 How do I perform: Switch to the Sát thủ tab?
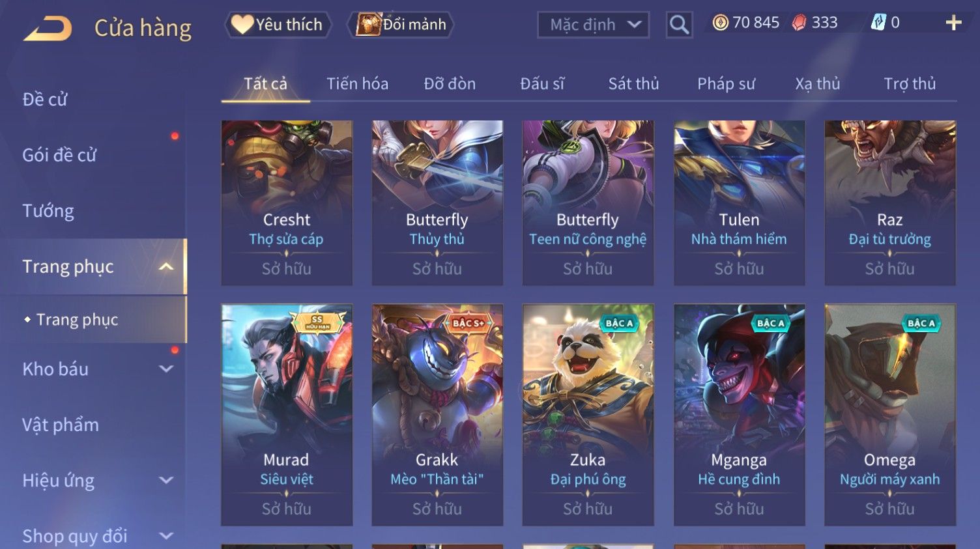[633, 83]
